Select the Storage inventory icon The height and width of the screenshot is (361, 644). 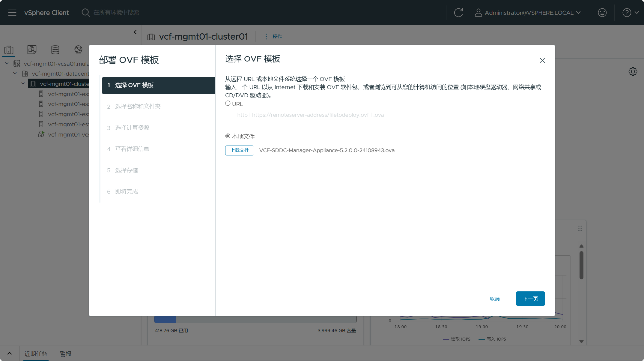pyautogui.click(x=55, y=50)
